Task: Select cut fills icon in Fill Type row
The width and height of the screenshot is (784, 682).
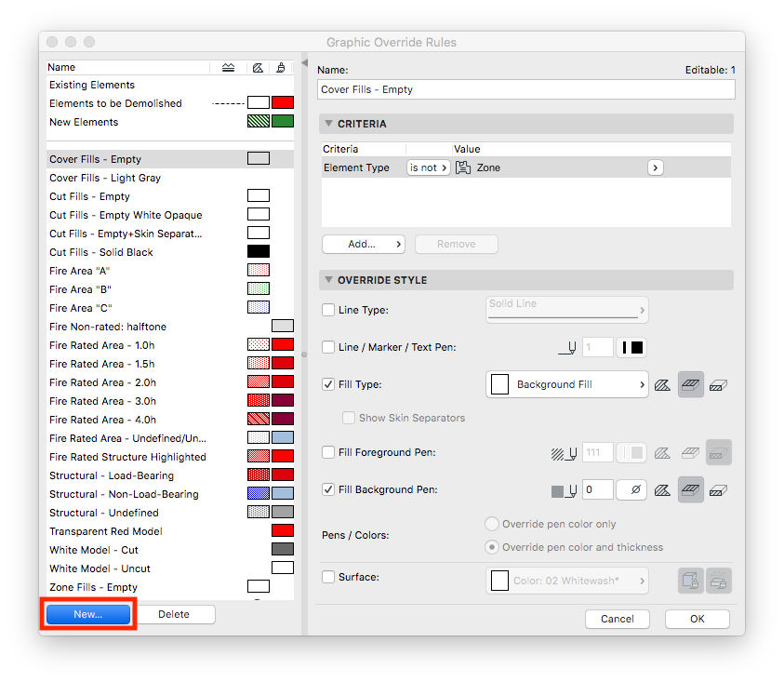Action: click(719, 385)
